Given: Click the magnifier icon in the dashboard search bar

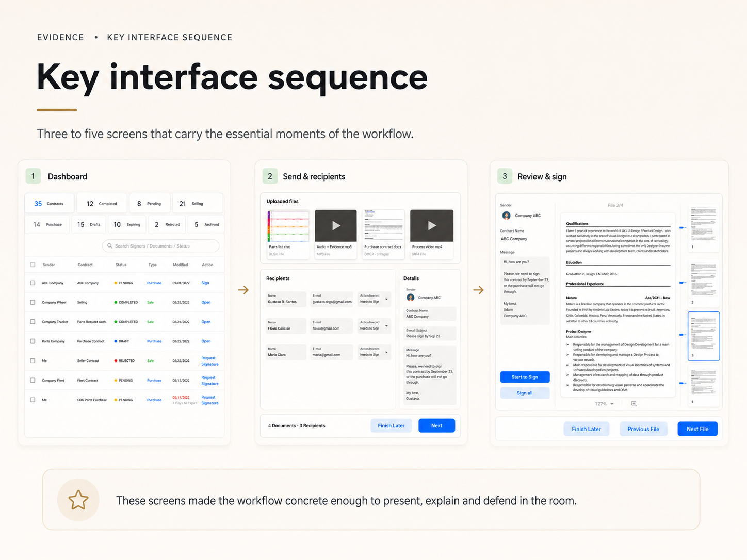Looking at the screenshot, I should (x=110, y=246).
